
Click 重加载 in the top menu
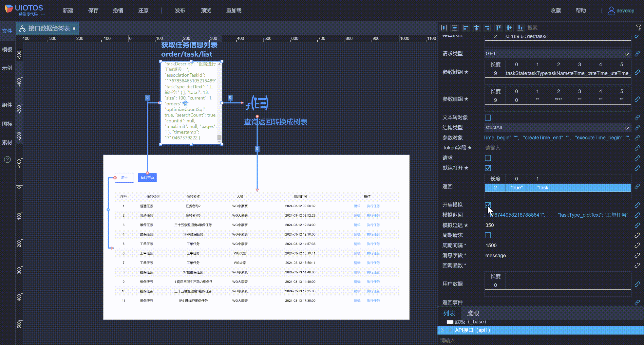[234, 10]
